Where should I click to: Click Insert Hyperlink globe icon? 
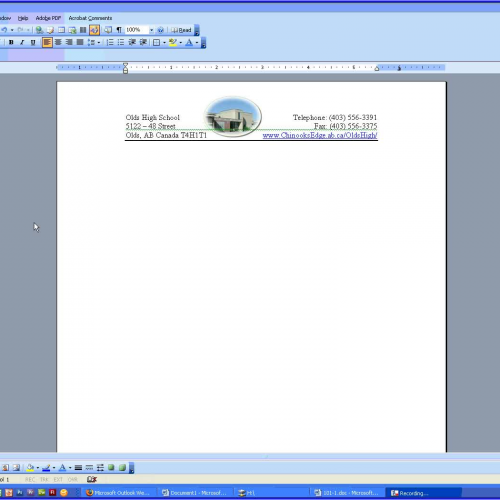click(39, 30)
